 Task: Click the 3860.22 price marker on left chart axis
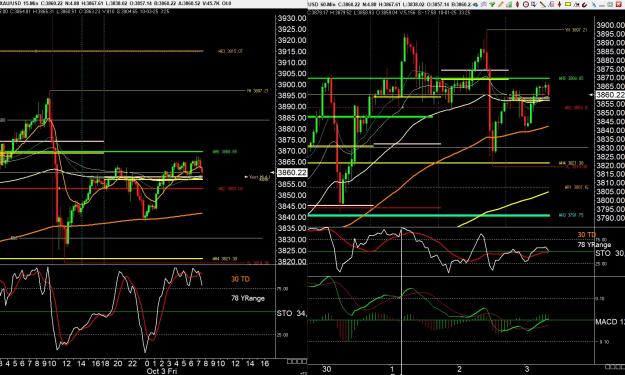pyautogui.click(x=293, y=173)
